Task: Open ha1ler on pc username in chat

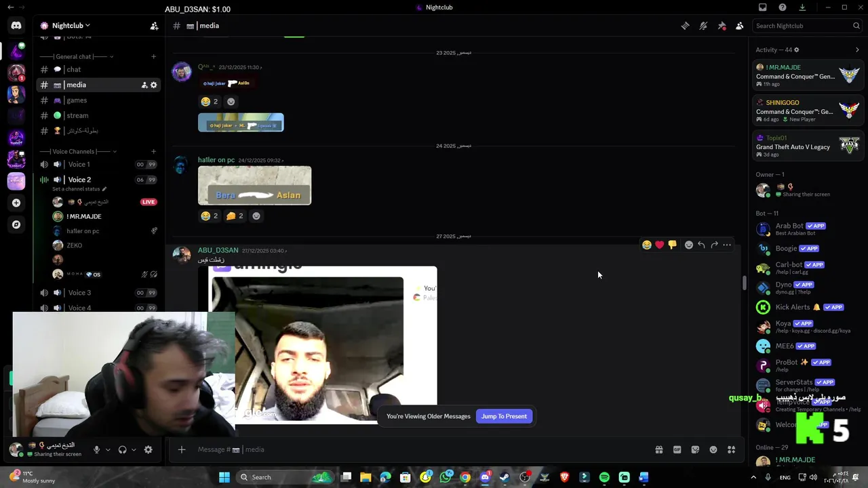Action: coord(216,160)
